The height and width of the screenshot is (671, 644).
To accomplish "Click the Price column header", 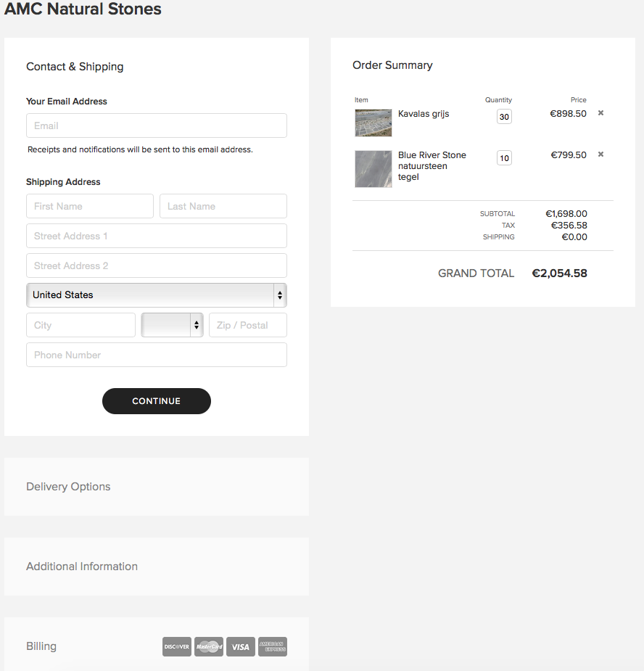I will [x=579, y=99].
